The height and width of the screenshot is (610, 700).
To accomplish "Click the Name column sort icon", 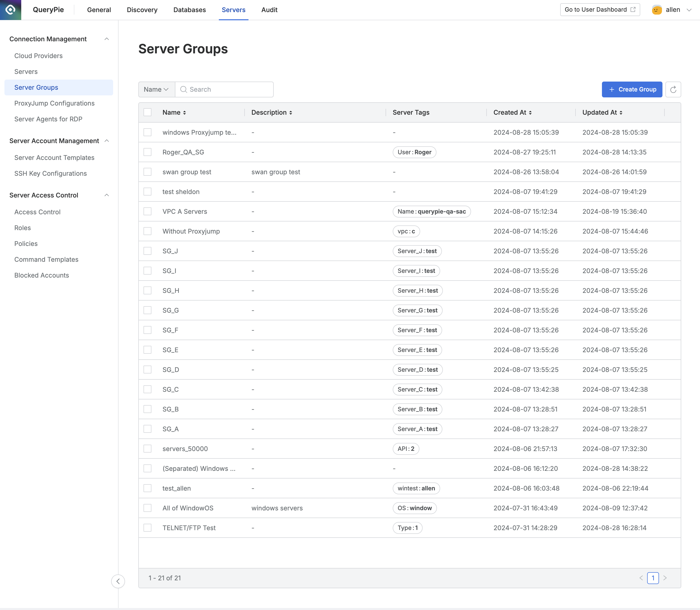I will coord(184,113).
